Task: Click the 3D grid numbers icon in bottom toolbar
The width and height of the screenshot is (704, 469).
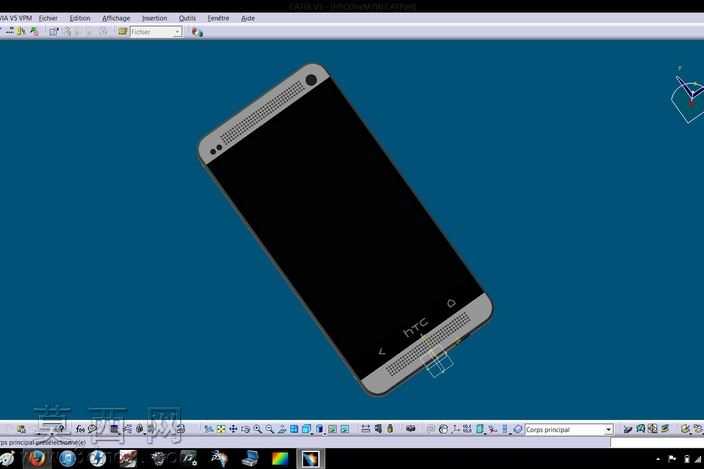Action: 467,429
